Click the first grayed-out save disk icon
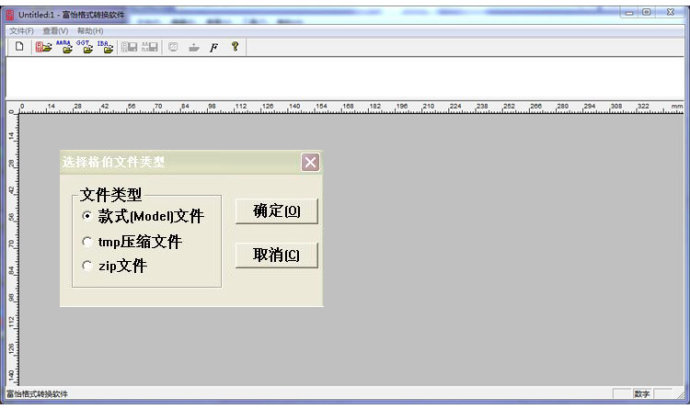The width and height of the screenshot is (690, 409). (x=129, y=47)
